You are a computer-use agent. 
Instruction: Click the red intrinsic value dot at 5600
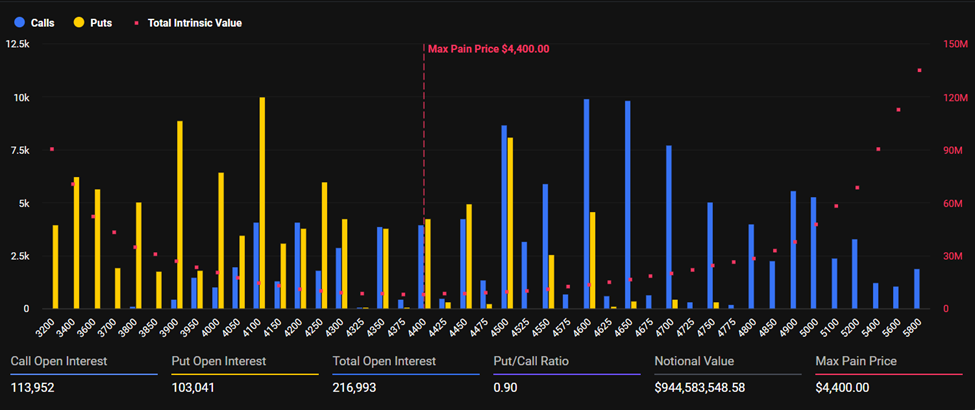click(898, 110)
